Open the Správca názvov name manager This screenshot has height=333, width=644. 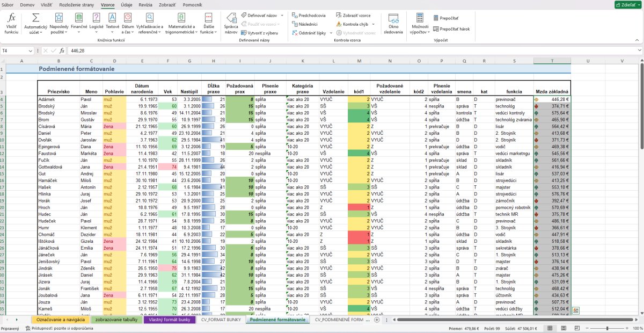[231, 24]
